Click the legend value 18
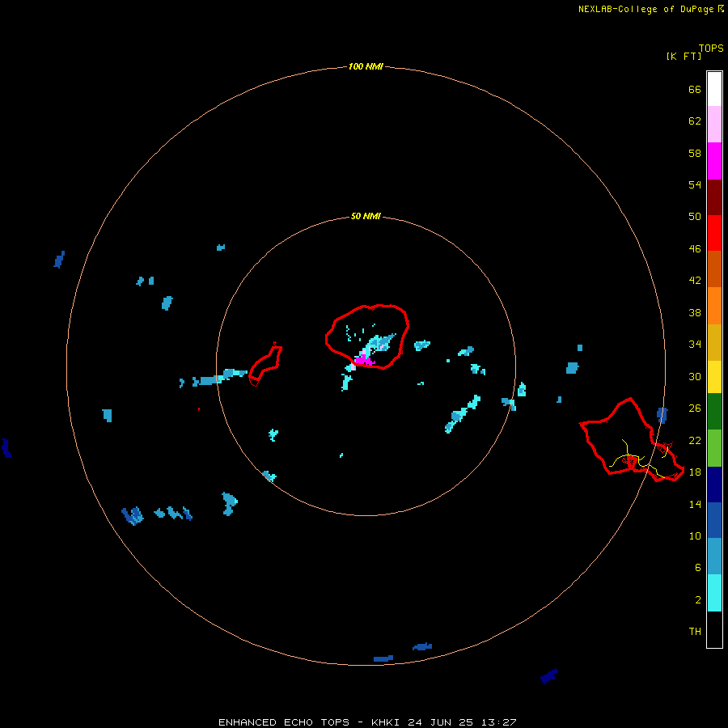This screenshot has height=728, width=728. coord(695,472)
